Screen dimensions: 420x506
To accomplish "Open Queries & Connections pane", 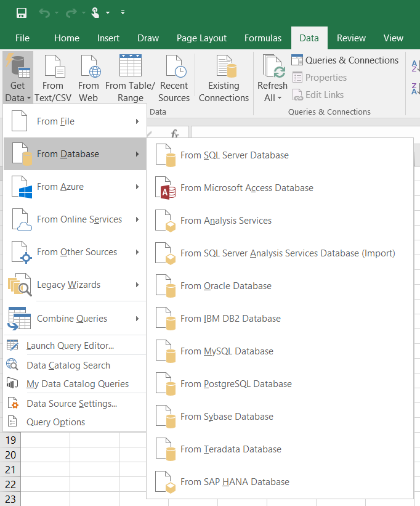I will click(345, 60).
